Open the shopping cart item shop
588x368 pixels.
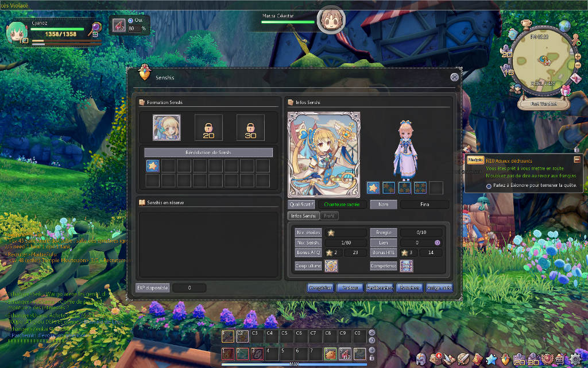[560, 359]
